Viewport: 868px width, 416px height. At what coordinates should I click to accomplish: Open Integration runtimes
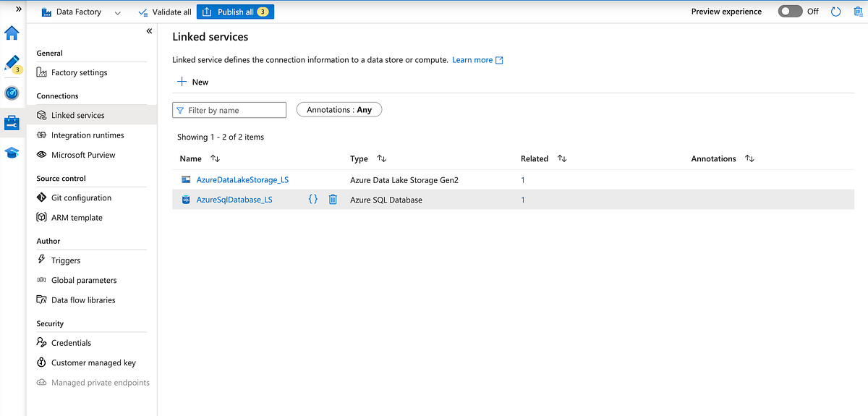88,135
